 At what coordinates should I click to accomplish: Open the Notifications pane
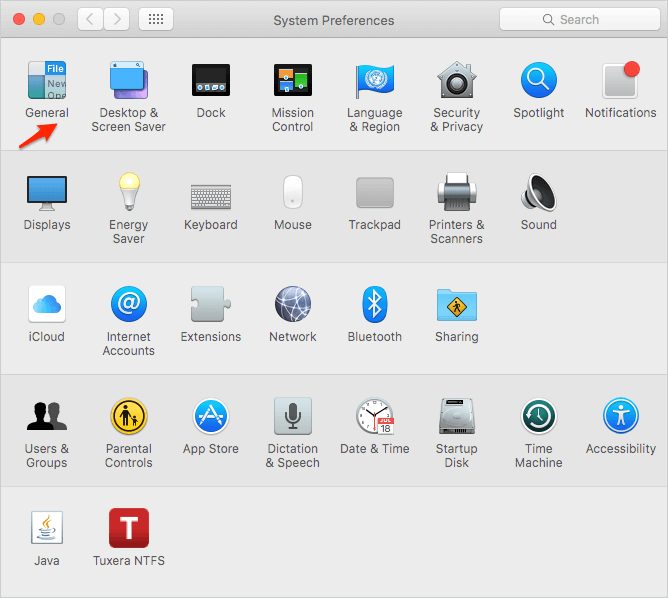coord(621,80)
